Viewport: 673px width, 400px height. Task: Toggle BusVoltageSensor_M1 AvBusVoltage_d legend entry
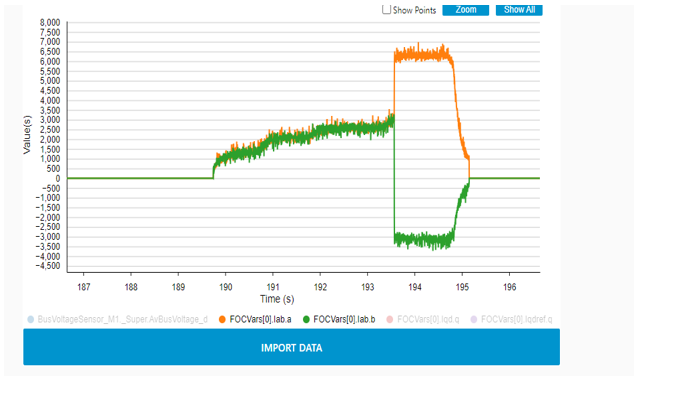118,319
